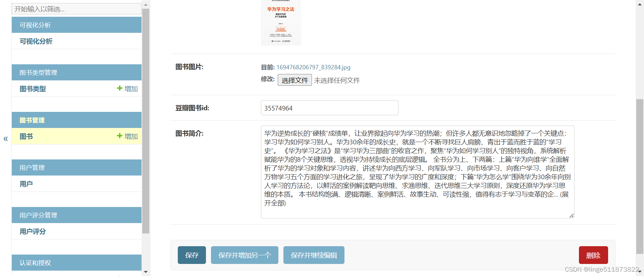Open the 可视化分析 link
This screenshot has width=644, height=276.
click(x=36, y=41)
